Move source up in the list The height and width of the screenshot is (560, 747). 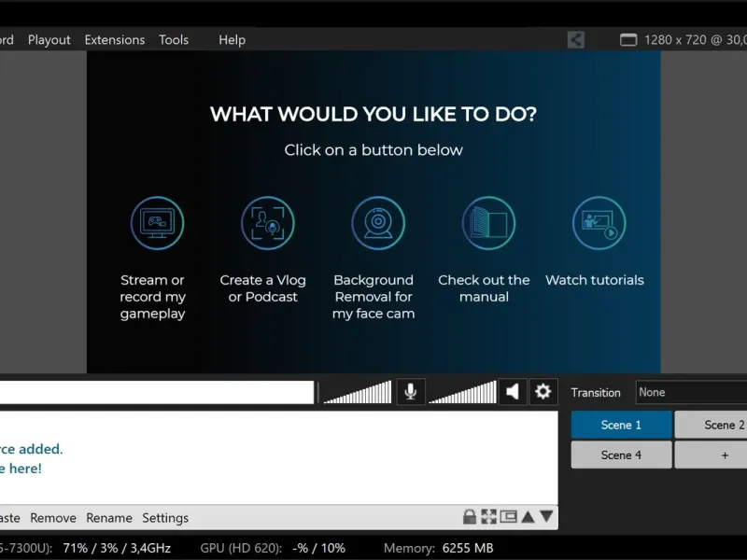(x=528, y=517)
